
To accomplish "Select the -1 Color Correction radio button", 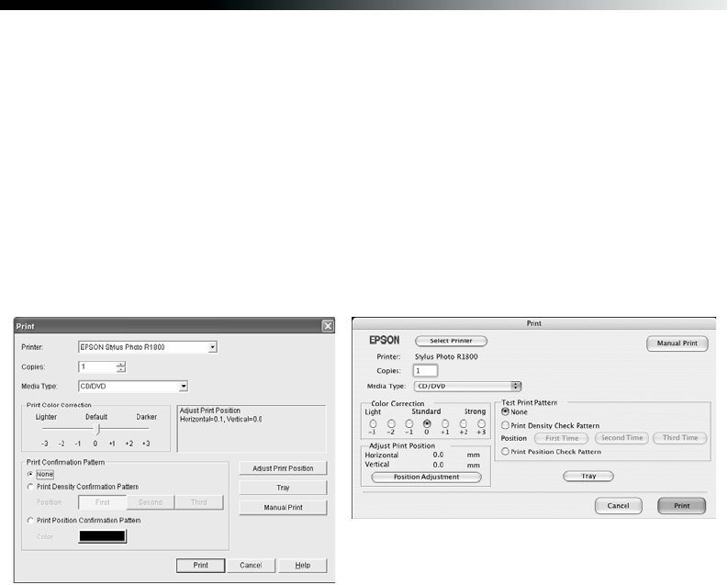I will point(409,424).
